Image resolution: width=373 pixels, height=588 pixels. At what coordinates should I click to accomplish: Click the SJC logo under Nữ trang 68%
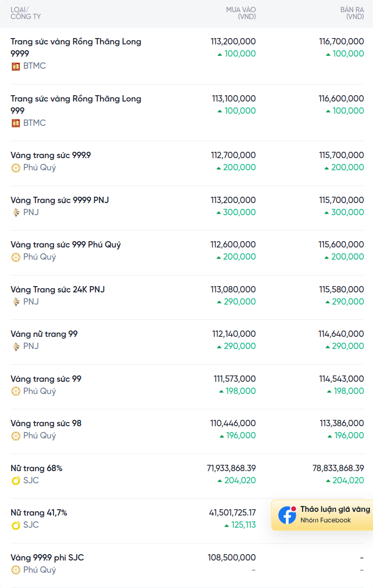pos(15,481)
